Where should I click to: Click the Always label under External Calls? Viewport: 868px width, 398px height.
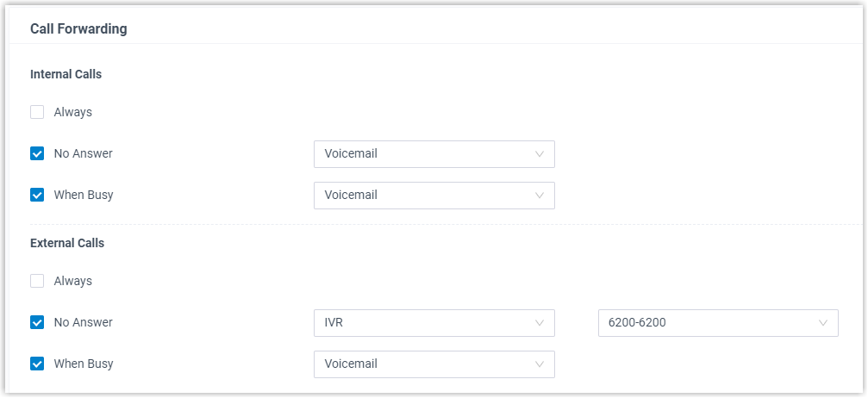72,281
